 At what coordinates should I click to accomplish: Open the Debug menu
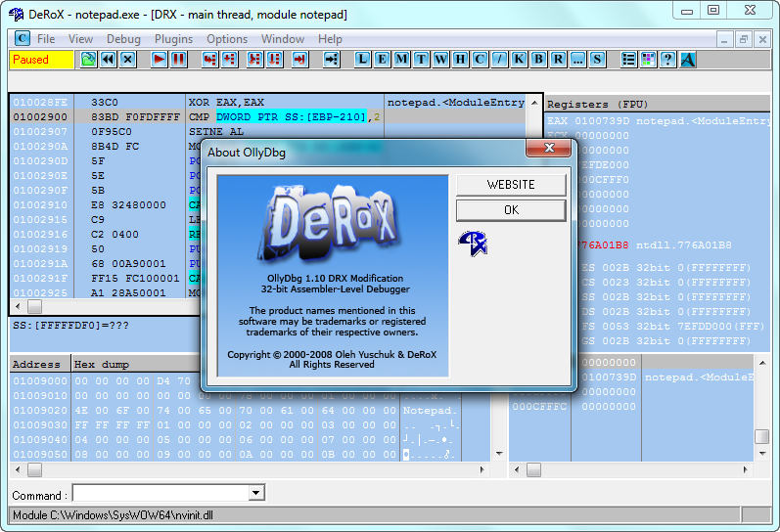[123, 39]
